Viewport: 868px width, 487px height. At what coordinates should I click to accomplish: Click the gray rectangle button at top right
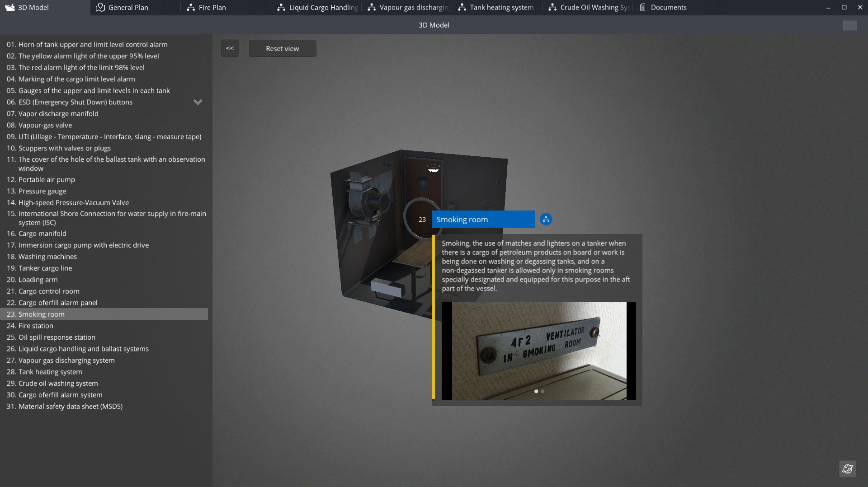pyautogui.click(x=849, y=25)
